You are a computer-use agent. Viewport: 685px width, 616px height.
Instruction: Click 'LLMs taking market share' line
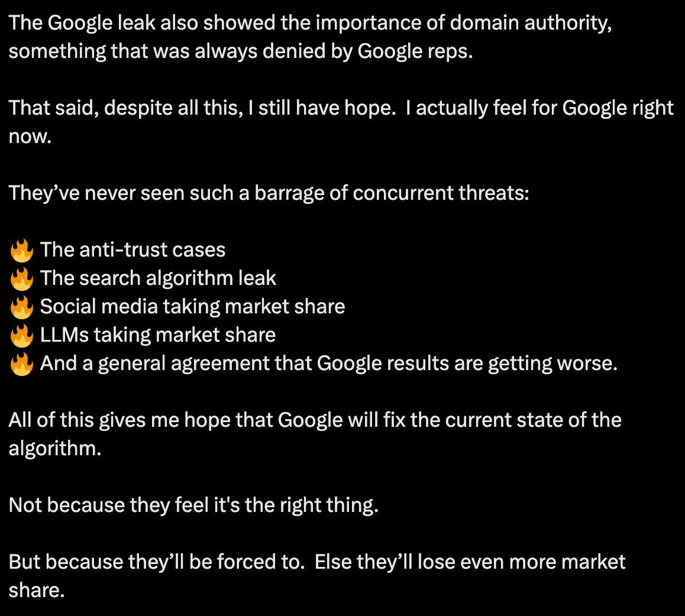coord(158,335)
